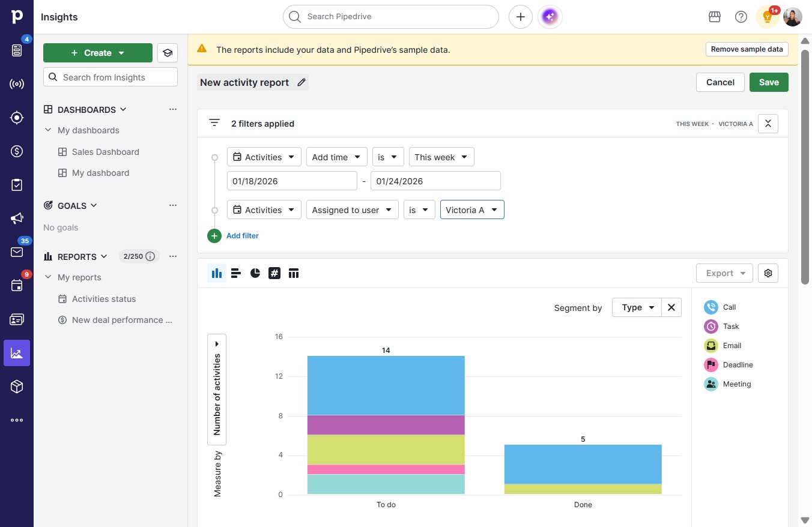Image resolution: width=812 pixels, height=527 pixels.
Task: Toggle Deadline segment in legend
Action: [729, 365]
